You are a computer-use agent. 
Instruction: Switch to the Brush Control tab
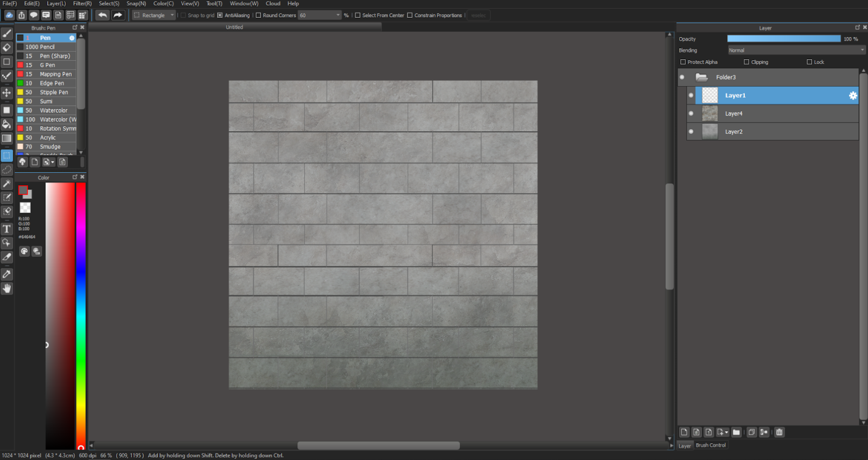[710, 445]
